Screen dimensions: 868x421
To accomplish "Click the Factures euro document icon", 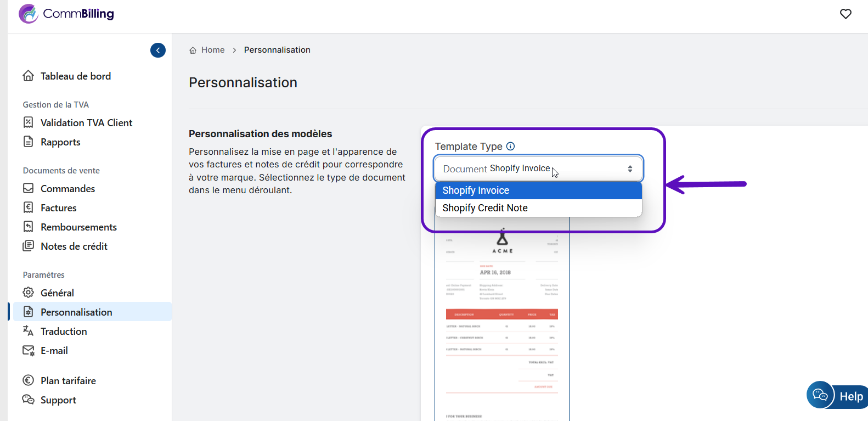I will pyautogui.click(x=29, y=207).
